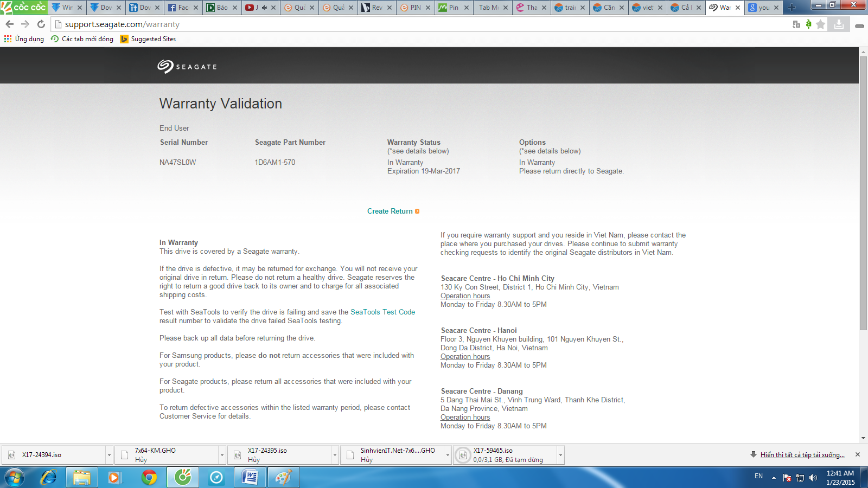The image size is (868, 488).
Task: Open the compass browser taskbar icon
Action: (216, 478)
